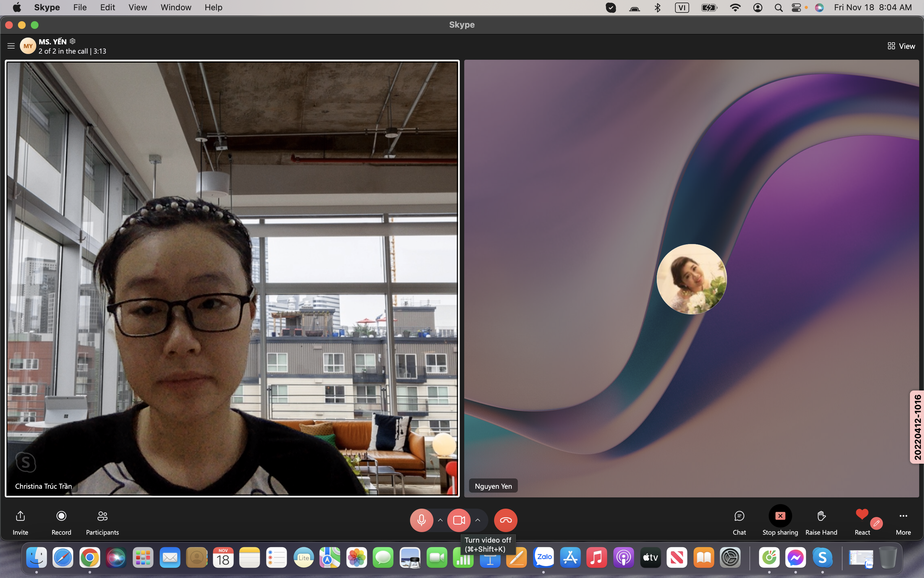Mute the microphone

coord(422,520)
